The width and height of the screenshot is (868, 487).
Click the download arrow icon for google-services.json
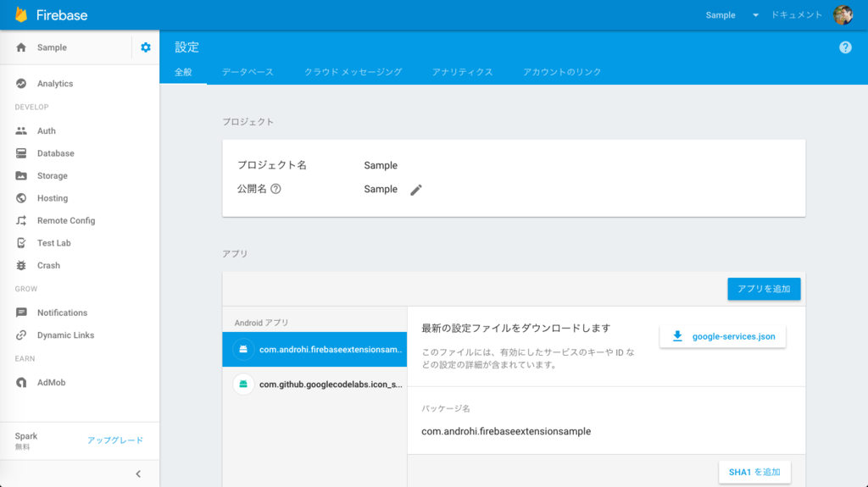tap(677, 336)
